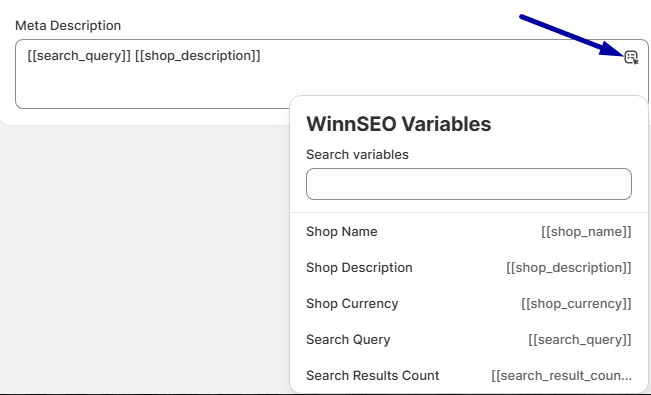Click the [[shop_name]] variable code
The image size is (651, 395).
[586, 232]
